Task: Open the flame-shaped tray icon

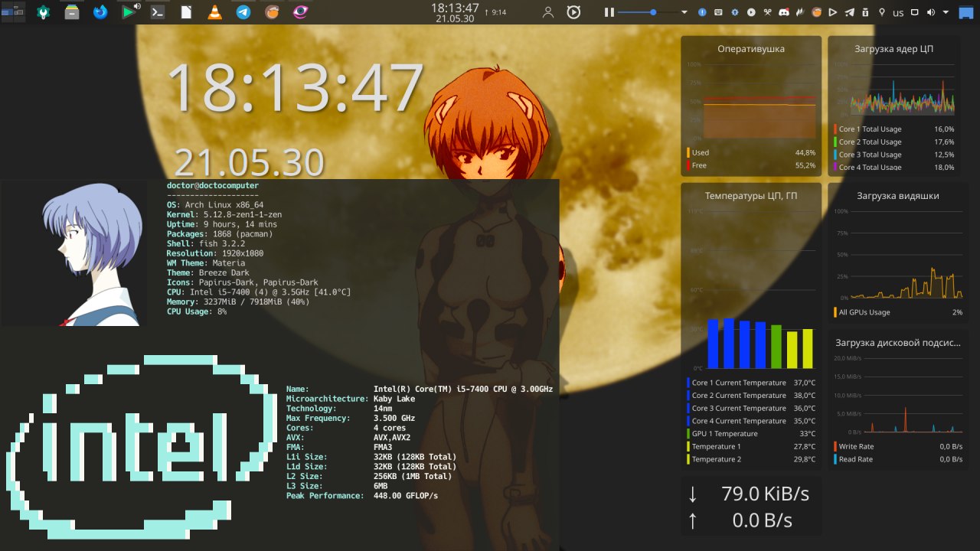Action: [x=800, y=12]
